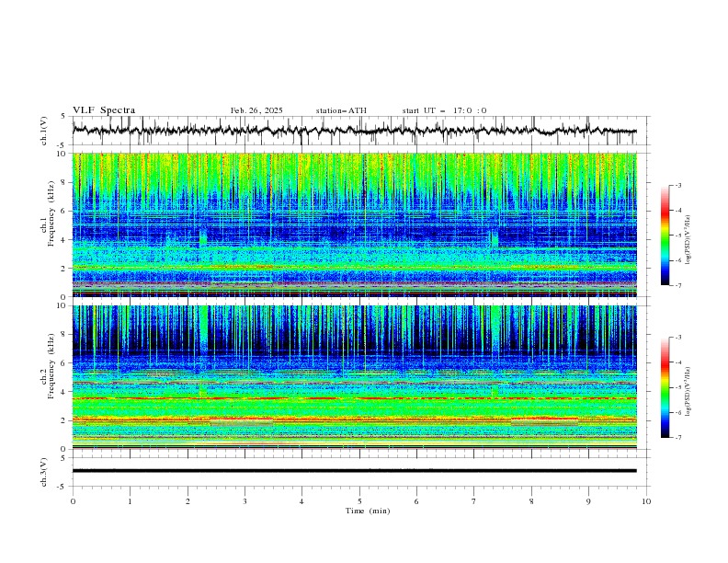Viewport: 728px width, 563px height.
Task: Click the flat black ch.3 voltage trace
Action: (x=354, y=471)
